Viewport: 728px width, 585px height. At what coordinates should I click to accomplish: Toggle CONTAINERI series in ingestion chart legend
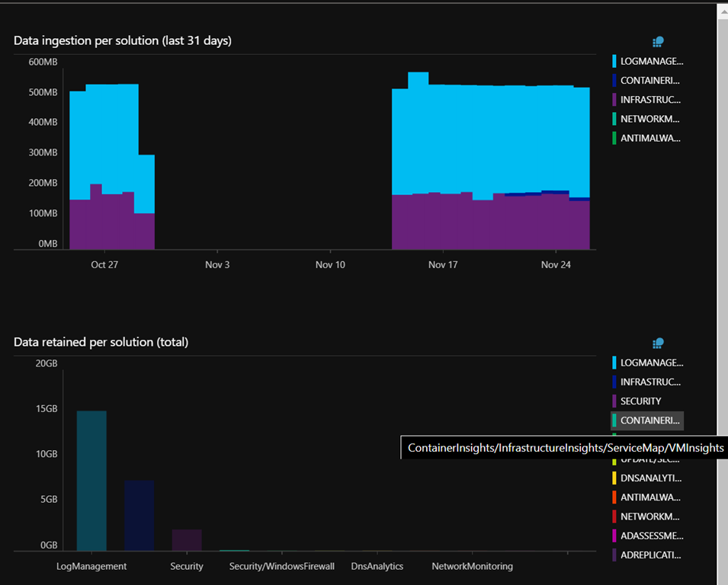[649, 80]
